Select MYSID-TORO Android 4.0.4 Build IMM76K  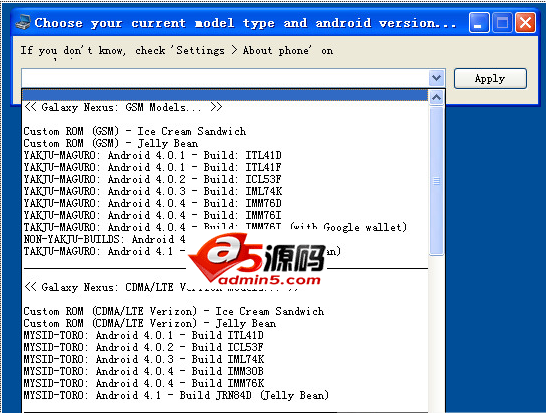pyautogui.click(x=144, y=383)
